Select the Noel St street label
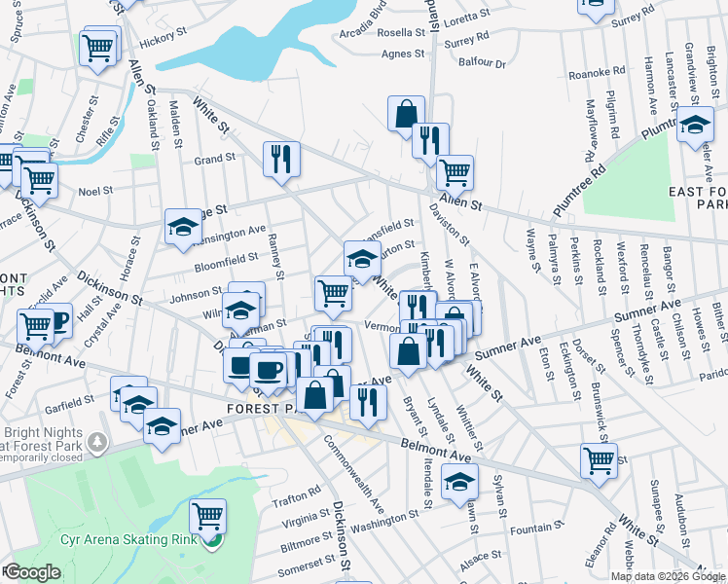728x584 pixels. click(x=95, y=191)
